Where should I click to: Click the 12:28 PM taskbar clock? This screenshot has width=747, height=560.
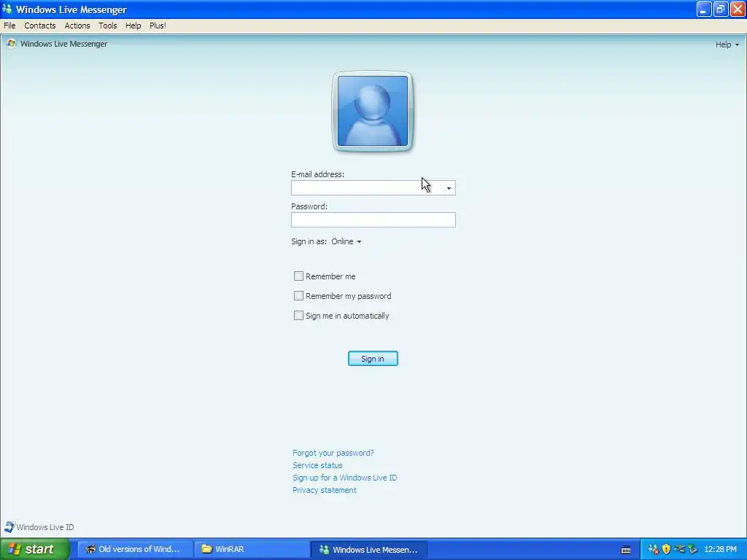(720, 549)
